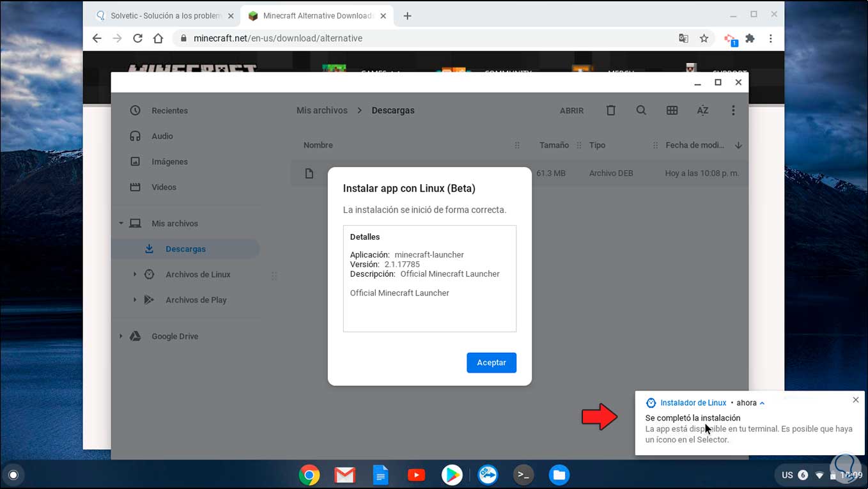
Task: Go forward in Chrome
Action: pos(117,38)
